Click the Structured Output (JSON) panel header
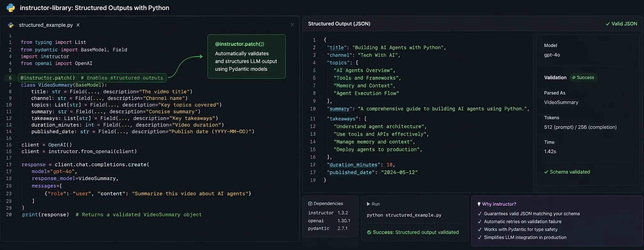 tap(339, 24)
